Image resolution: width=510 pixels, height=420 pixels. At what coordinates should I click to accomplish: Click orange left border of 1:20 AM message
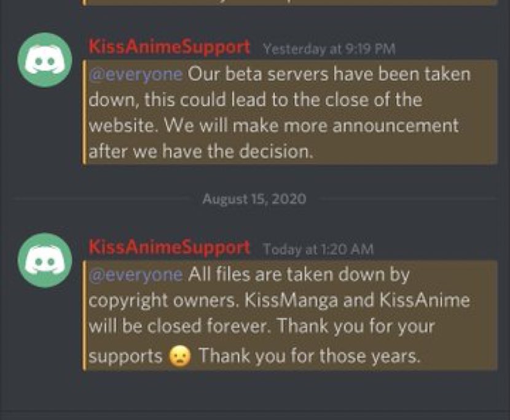[x=84, y=316]
